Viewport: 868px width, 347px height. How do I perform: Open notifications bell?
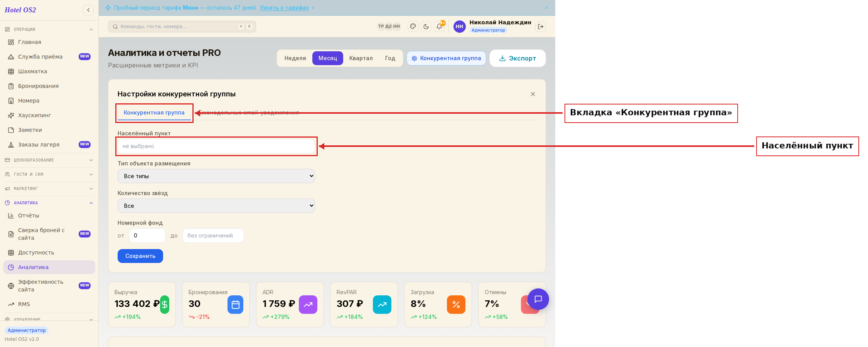click(x=439, y=27)
